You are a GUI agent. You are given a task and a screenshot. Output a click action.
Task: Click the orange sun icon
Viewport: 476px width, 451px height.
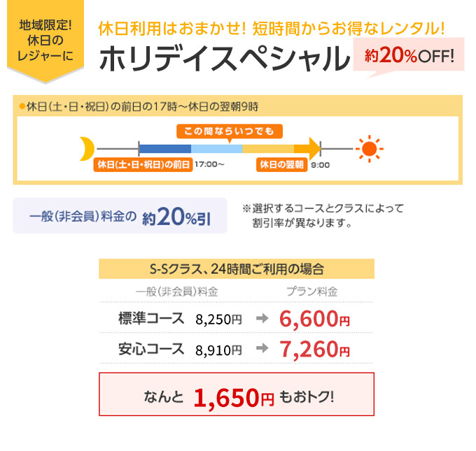[x=369, y=149]
